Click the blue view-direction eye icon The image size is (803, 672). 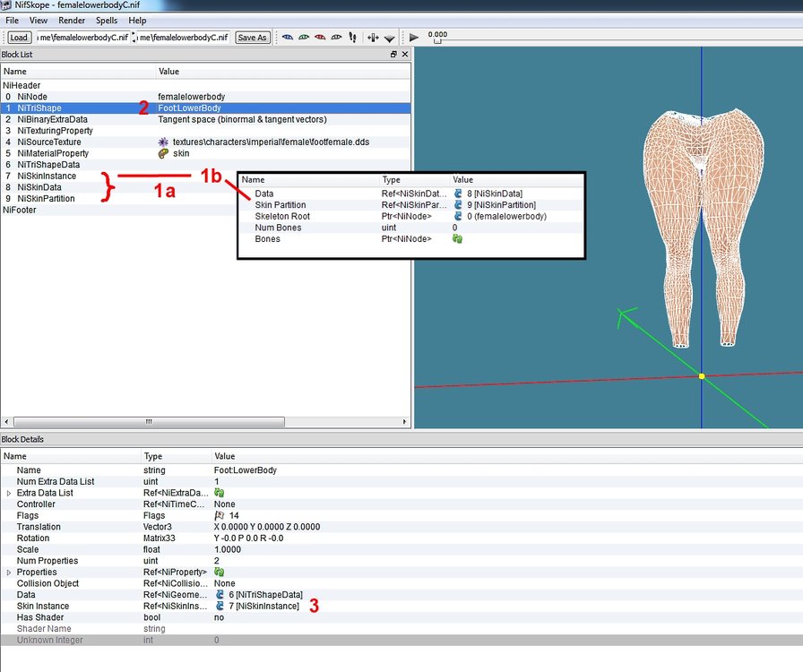[x=288, y=38]
